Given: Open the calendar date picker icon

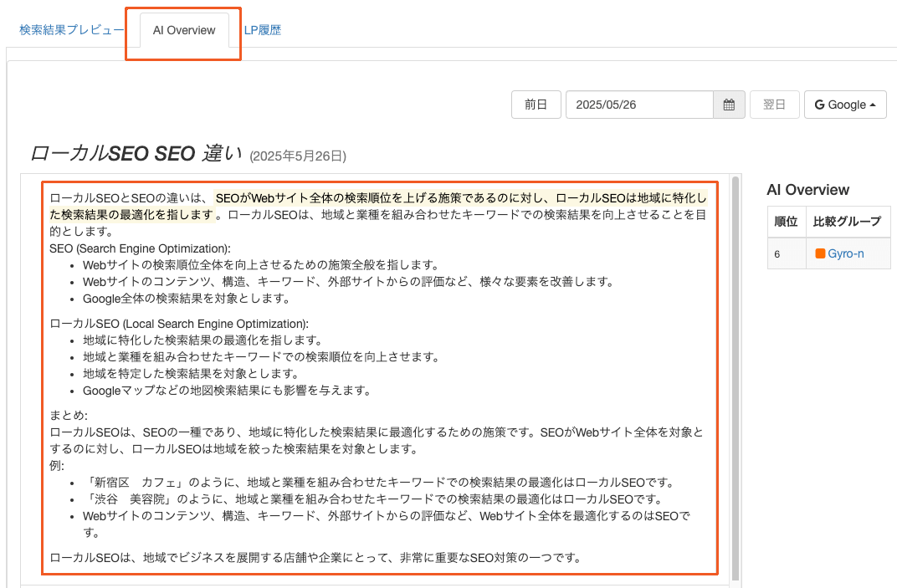Looking at the screenshot, I should point(729,105).
